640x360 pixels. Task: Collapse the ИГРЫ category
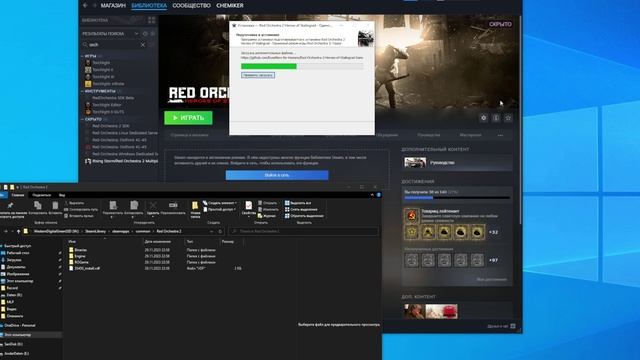(82, 56)
